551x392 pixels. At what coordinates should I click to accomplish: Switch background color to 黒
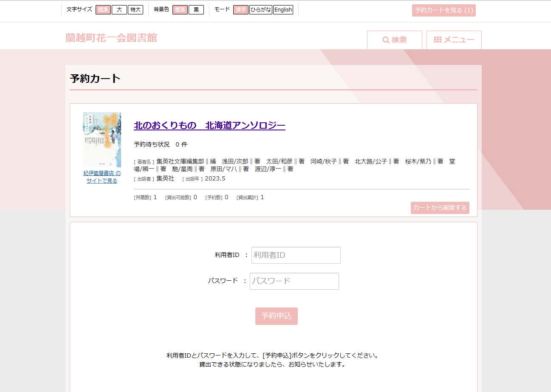click(196, 10)
